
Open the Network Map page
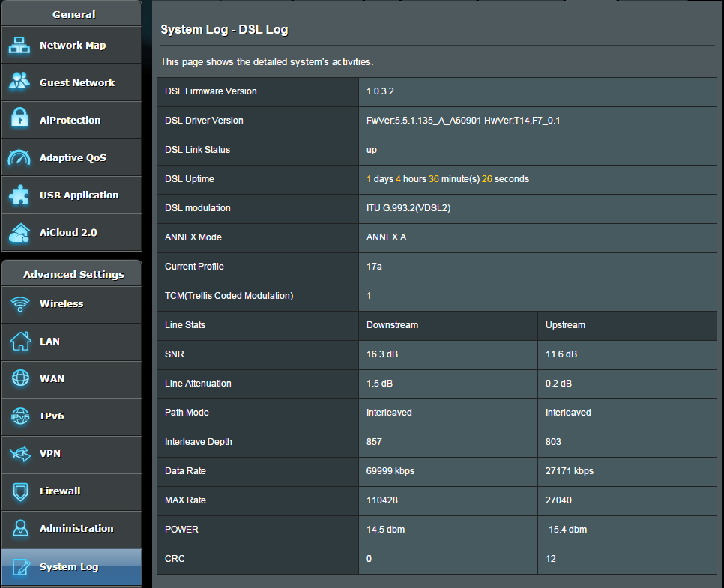tap(71, 45)
